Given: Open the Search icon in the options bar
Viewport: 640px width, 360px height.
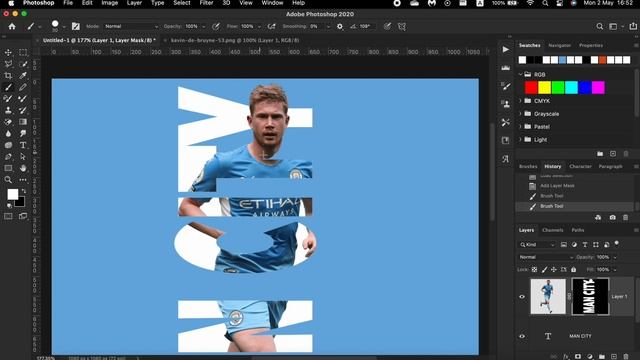Looking at the screenshot, I should click(599, 27).
